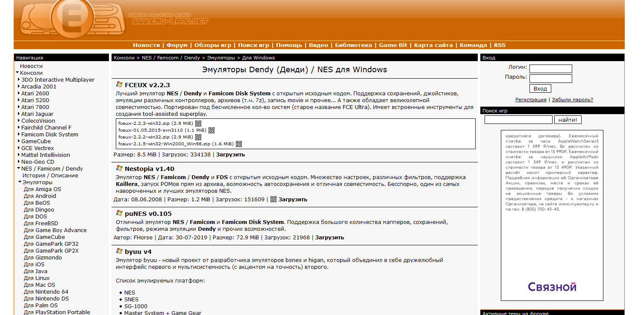This screenshot has width=644, height=315.
Task: Focus the Логин input field
Action: (550, 69)
